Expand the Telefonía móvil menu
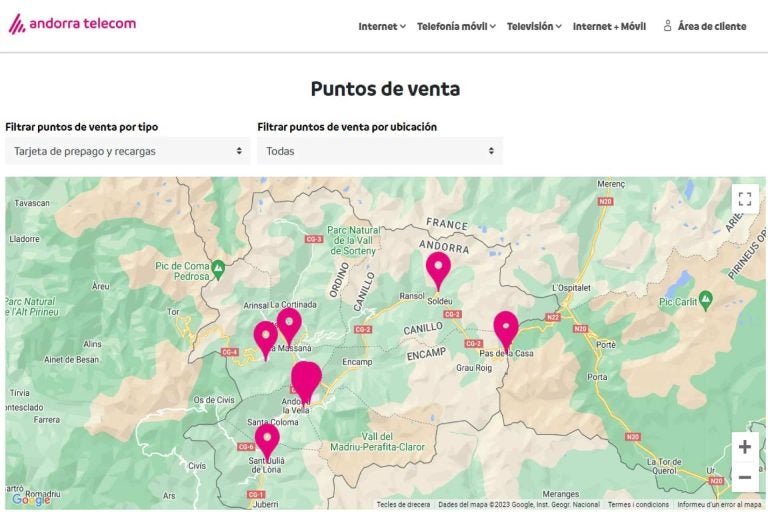The height and width of the screenshot is (512, 768). point(456,26)
